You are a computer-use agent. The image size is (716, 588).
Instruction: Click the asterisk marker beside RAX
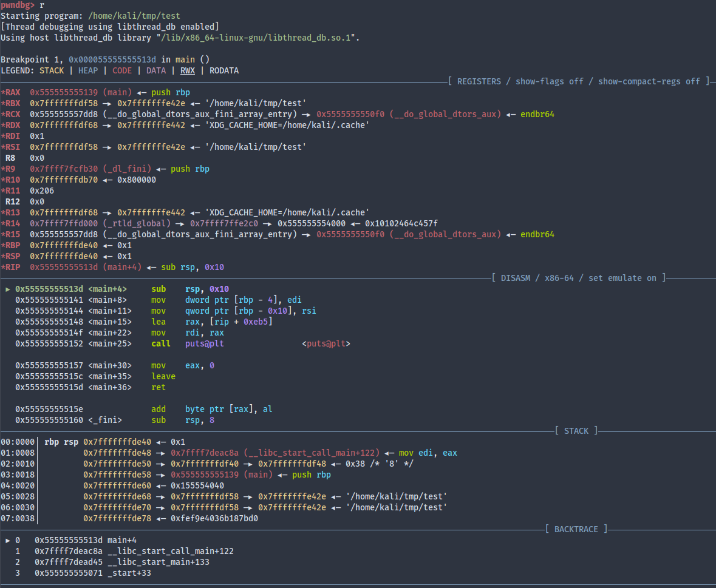point(2,92)
